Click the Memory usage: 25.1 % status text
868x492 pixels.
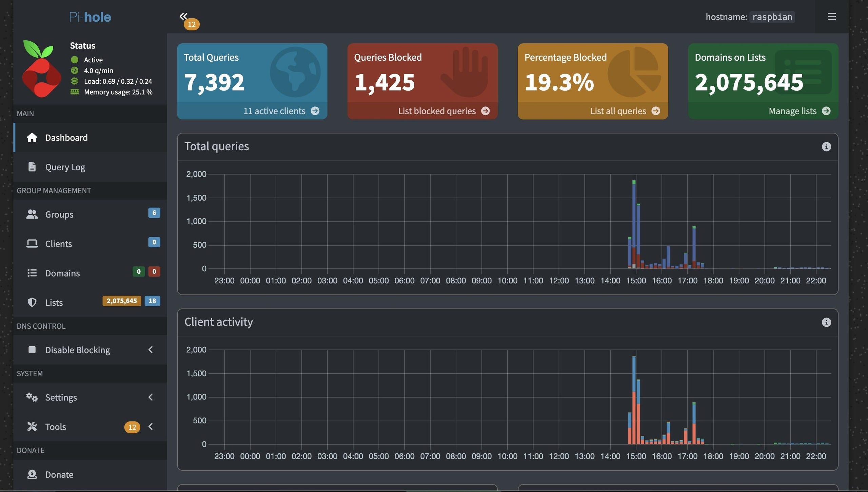[118, 92]
